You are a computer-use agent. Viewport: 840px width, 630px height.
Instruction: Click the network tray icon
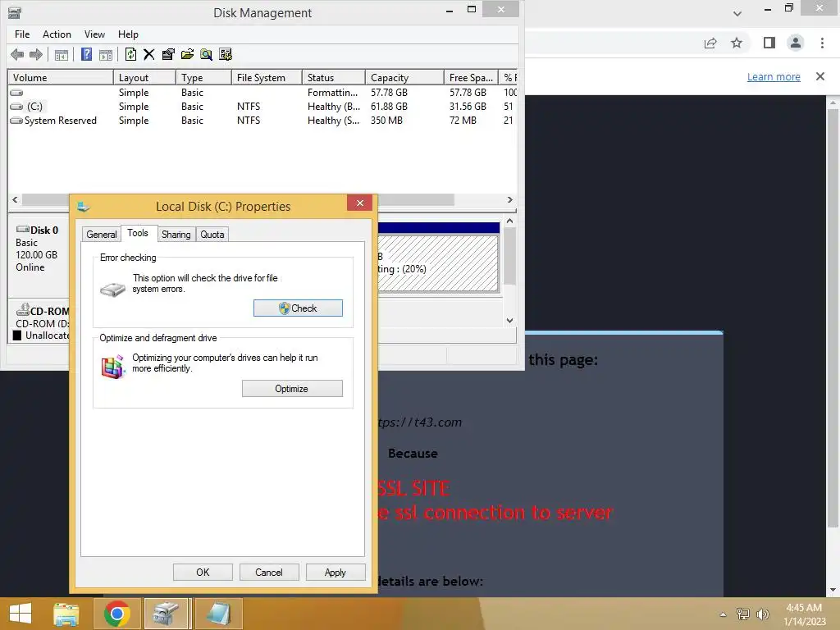(x=743, y=614)
